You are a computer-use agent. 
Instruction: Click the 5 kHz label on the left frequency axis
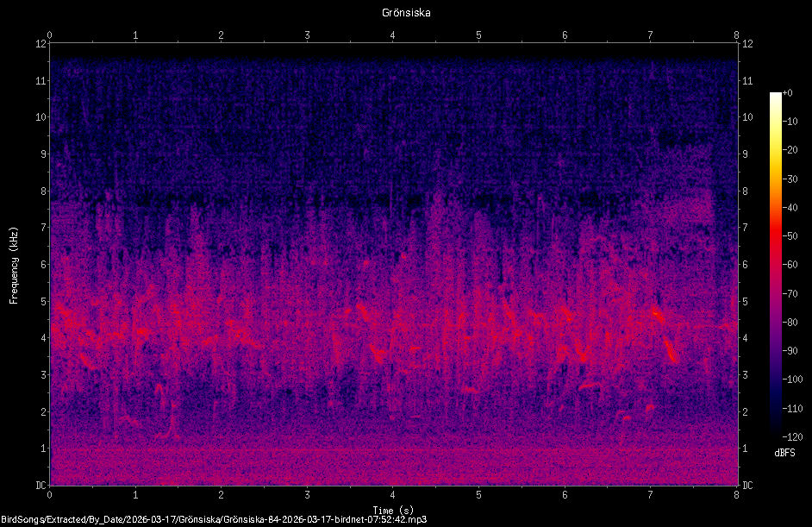(43, 301)
